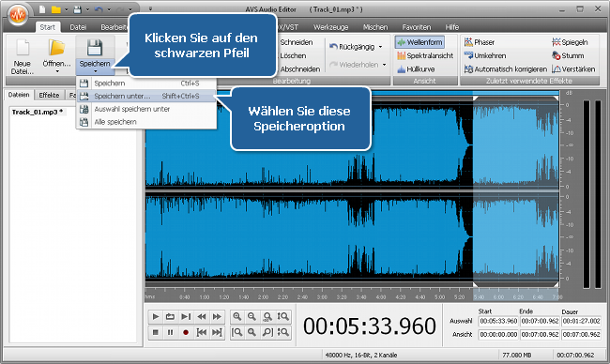Screen dimensions: 610x364
Task: Click the AVS Audio Editor application orb
Action: pyautogui.click(x=18, y=15)
